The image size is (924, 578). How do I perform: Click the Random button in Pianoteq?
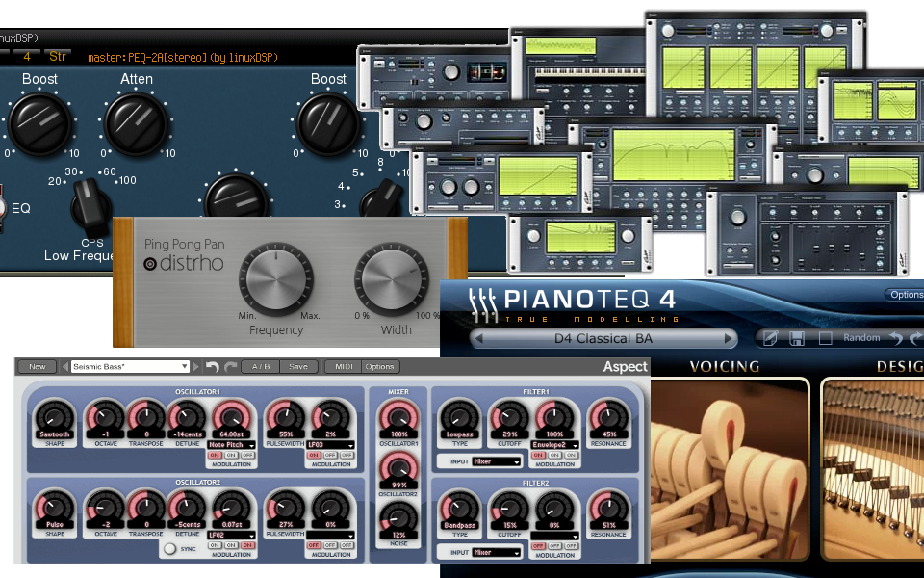click(861, 338)
